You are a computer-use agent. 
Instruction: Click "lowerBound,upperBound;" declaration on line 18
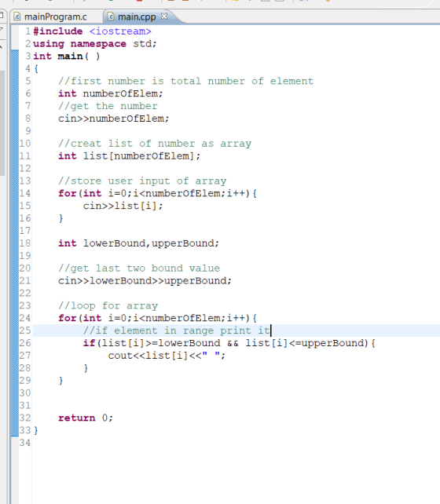coord(151,243)
